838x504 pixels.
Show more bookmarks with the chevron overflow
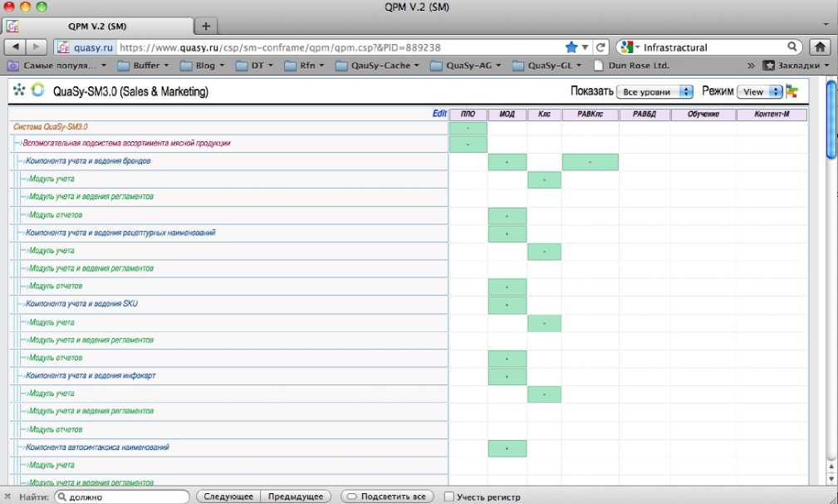pos(751,66)
